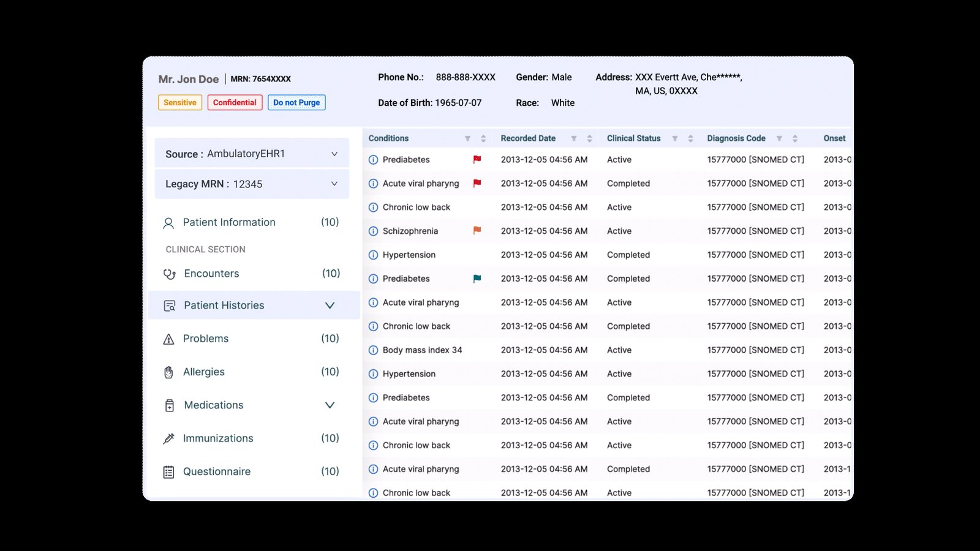Click the teal flag on Prediabetes Completed row
The height and width of the screenshot is (551, 980).
477,279
